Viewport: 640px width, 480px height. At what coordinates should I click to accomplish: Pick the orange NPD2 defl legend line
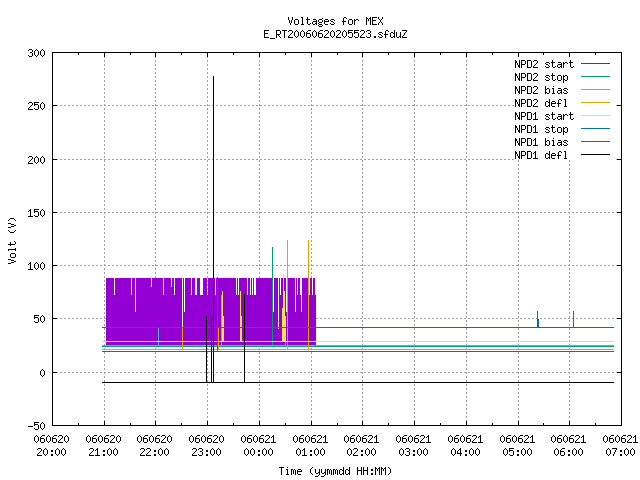click(595, 103)
